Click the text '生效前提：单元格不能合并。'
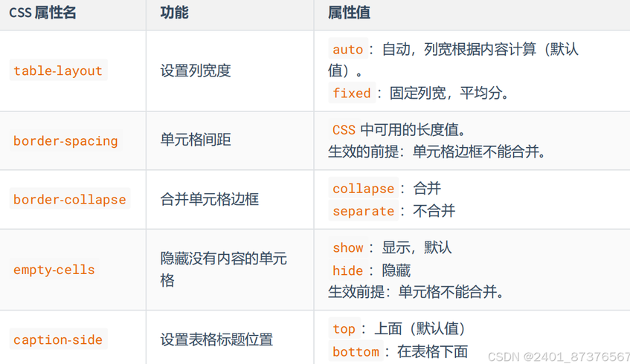Viewport: 630px width, 364px height. (x=416, y=292)
